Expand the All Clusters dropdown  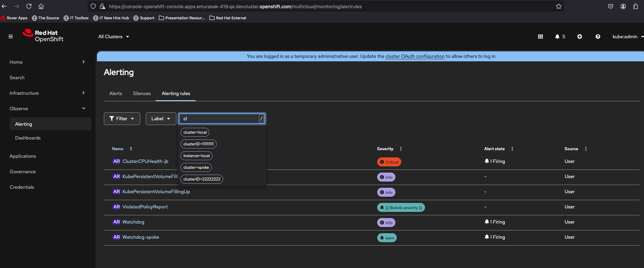point(113,37)
